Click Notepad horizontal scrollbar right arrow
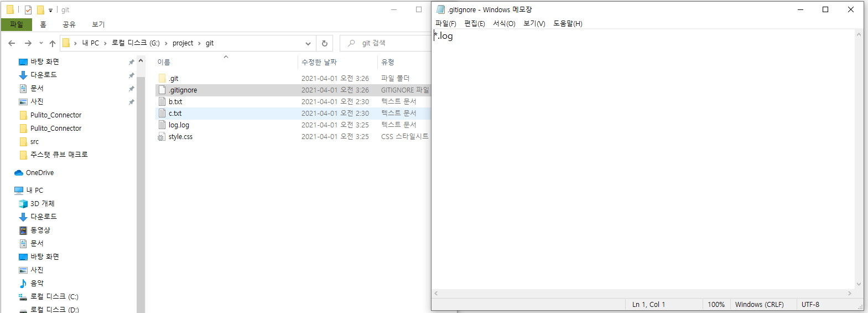Viewport: 868px width, 313px height. coord(850,294)
